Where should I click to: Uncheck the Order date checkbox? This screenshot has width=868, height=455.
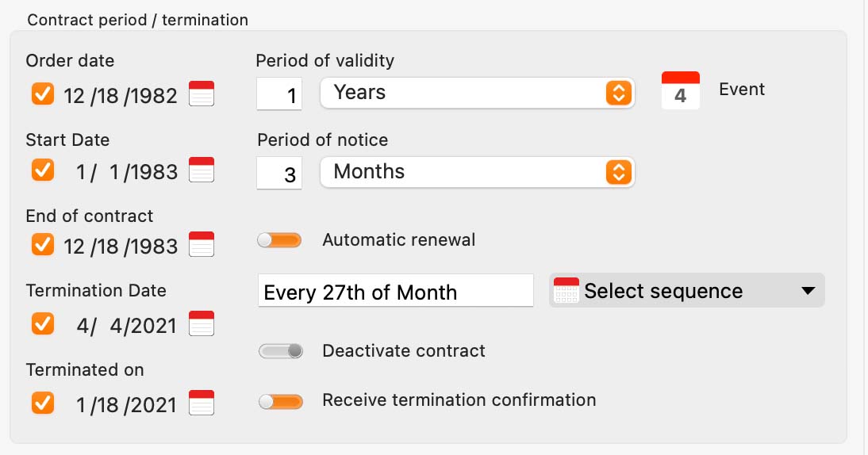pyautogui.click(x=43, y=94)
